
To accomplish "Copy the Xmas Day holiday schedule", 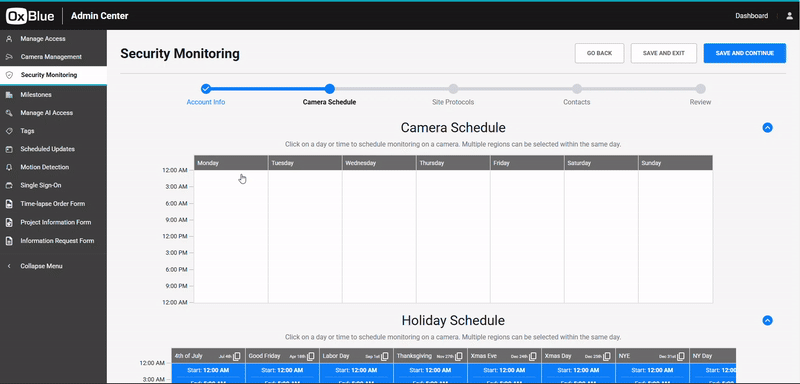I will [607, 356].
